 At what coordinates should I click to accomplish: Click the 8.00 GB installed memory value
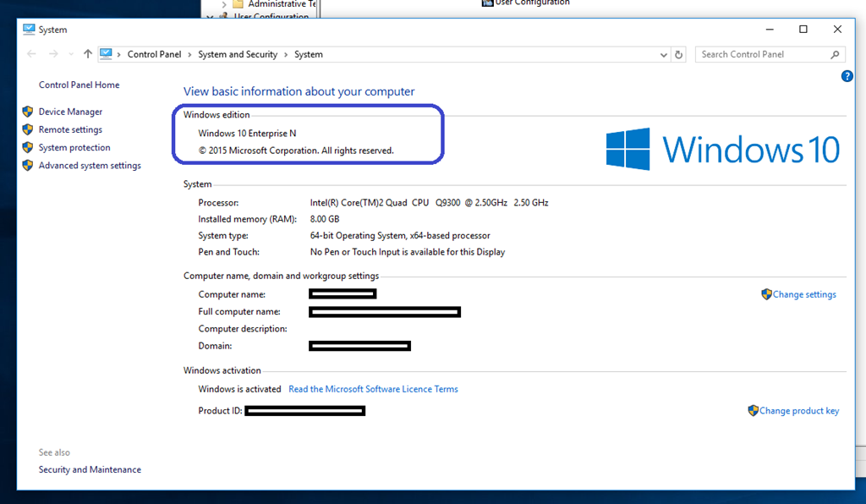pos(325,219)
